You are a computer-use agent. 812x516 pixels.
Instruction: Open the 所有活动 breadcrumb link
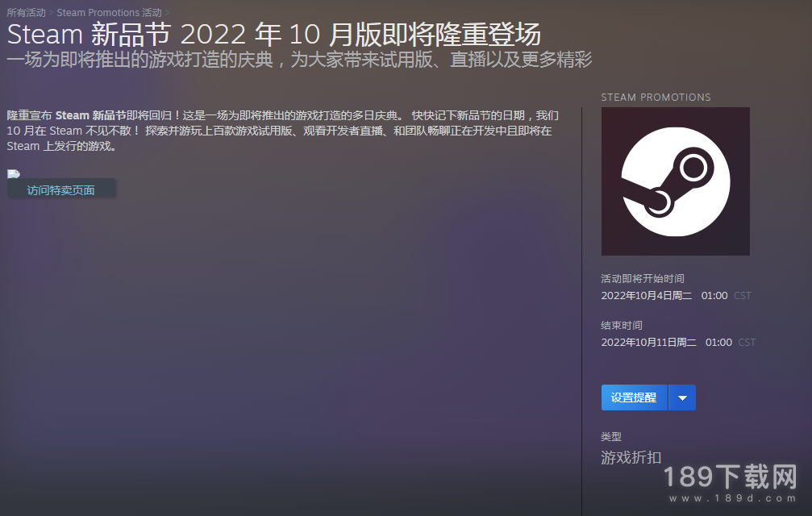(26, 12)
